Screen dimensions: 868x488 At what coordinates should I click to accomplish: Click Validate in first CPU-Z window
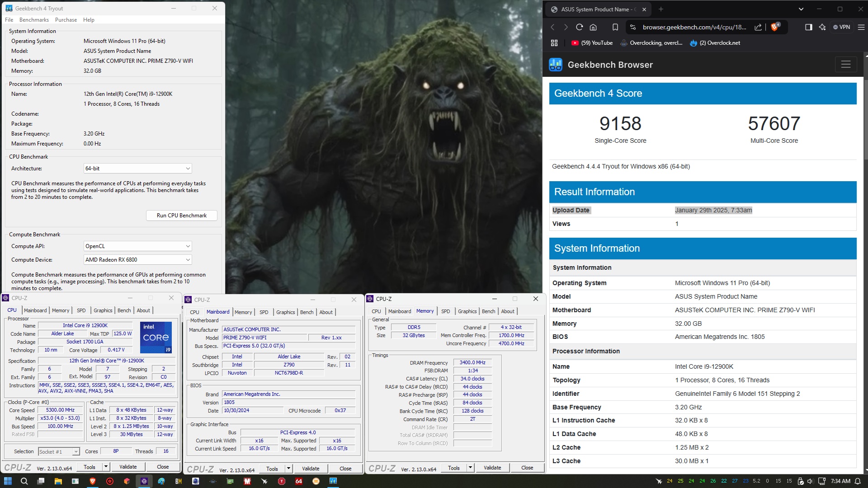click(128, 467)
